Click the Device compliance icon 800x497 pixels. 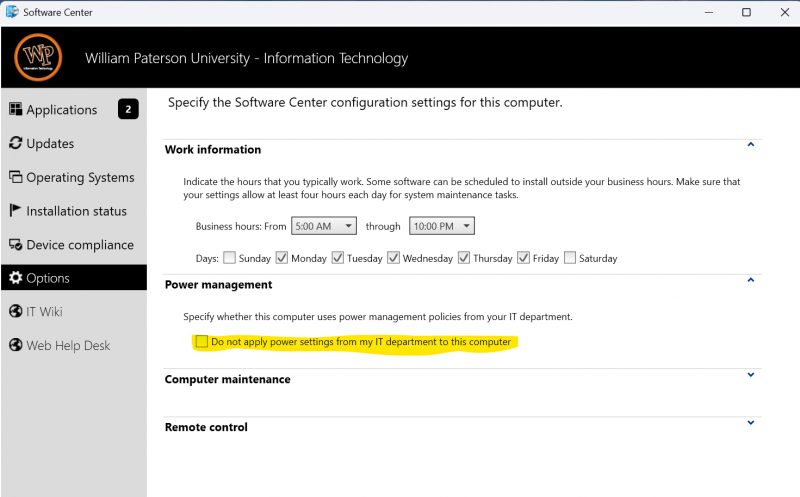[16, 245]
